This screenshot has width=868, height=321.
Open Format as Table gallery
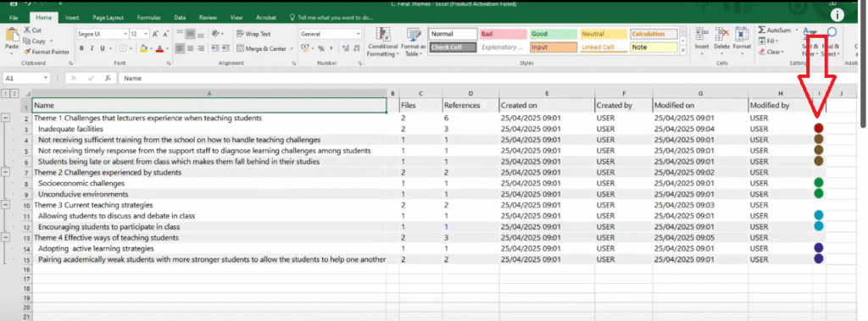(x=413, y=42)
